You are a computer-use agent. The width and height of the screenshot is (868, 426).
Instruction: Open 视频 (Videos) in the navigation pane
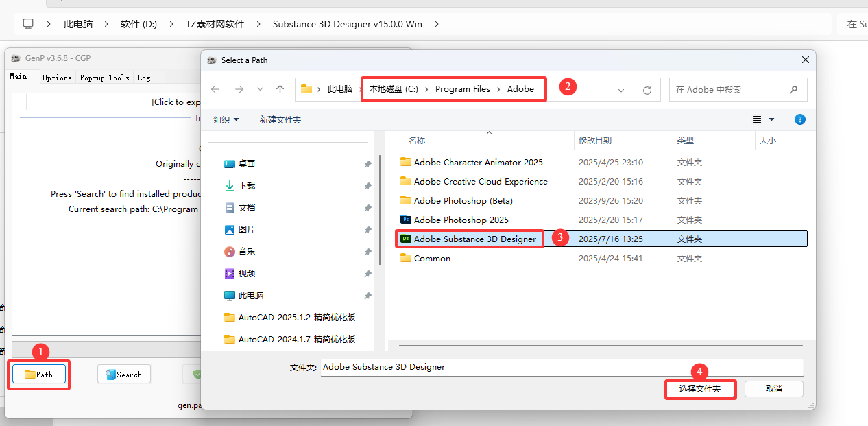pos(247,273)
